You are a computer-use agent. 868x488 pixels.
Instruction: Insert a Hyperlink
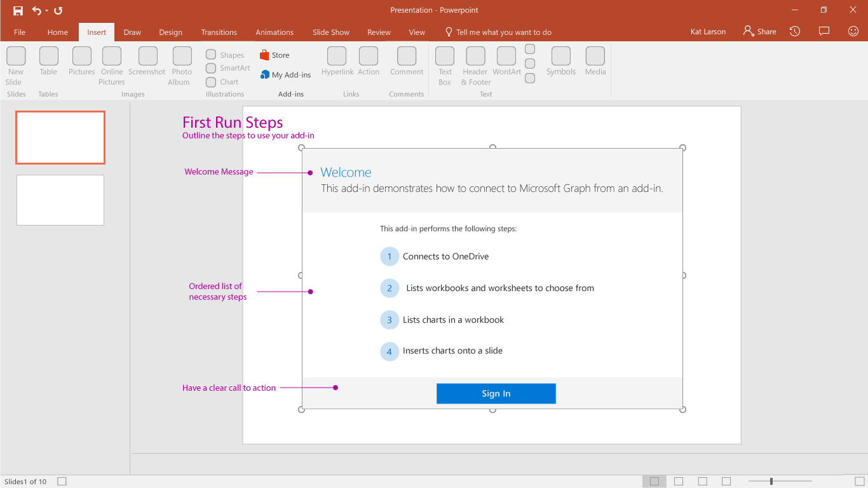click(x=337, y=62)
